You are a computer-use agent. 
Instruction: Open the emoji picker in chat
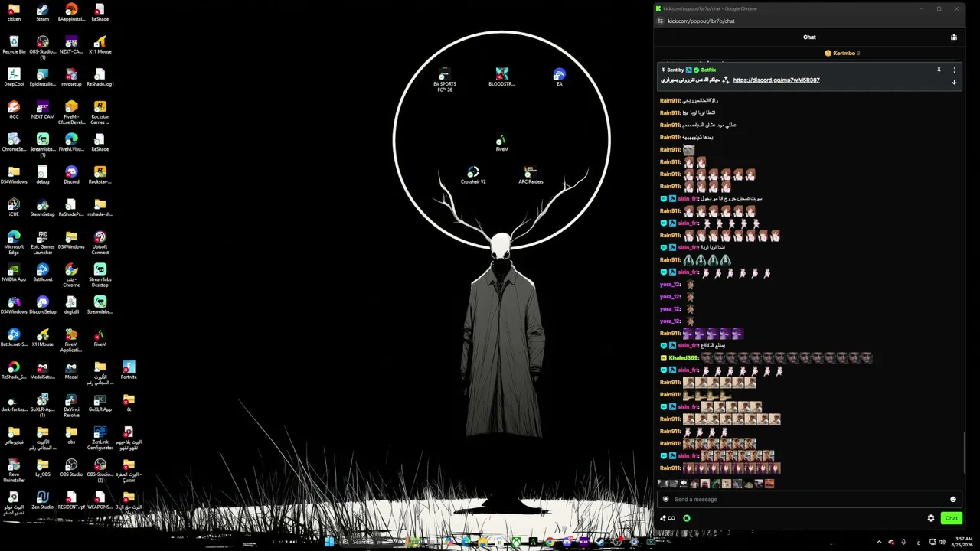tap(953, 499)
